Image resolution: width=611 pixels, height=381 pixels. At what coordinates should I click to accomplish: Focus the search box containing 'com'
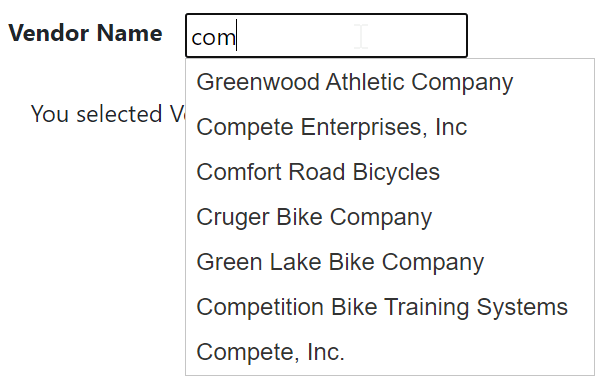326,35
